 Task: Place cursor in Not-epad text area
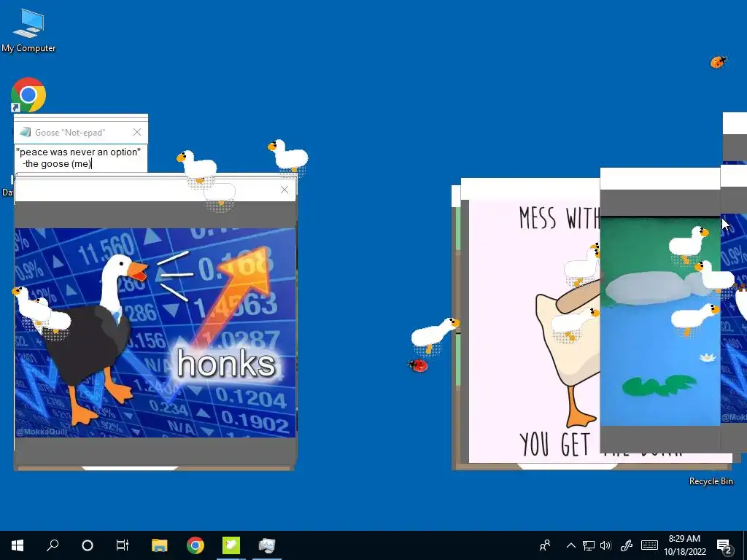tap(80, 158)
